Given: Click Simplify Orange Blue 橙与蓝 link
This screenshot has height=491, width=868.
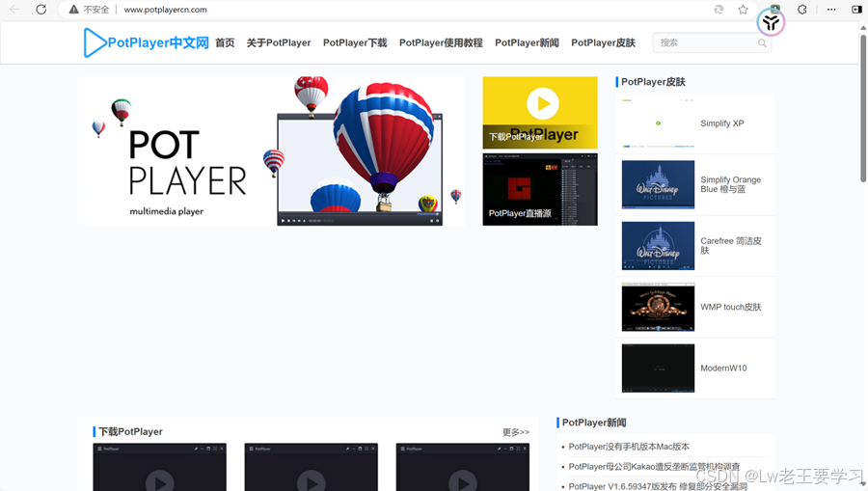Looking at the screenshot, I should 731,184.
